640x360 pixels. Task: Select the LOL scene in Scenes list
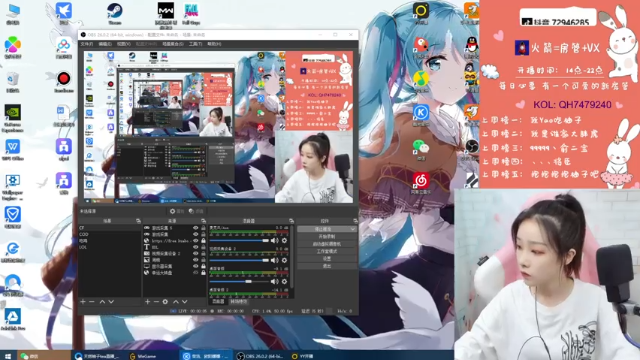pyautogui.click(x=109, y=247)
